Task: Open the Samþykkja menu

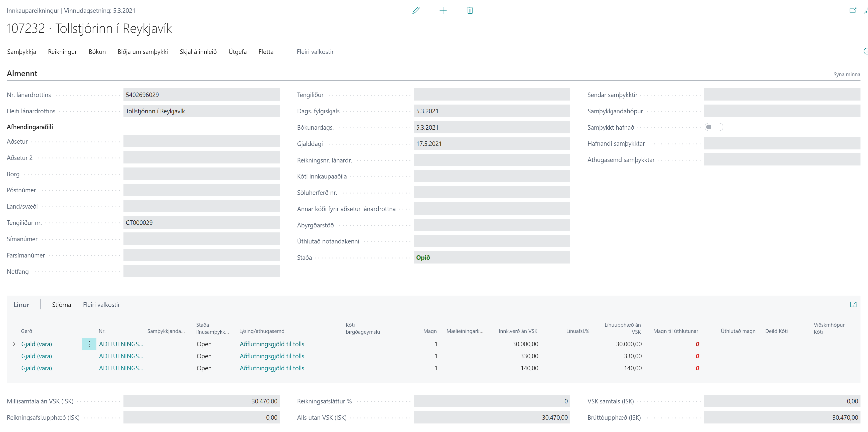Action: (x=22, y=52)
